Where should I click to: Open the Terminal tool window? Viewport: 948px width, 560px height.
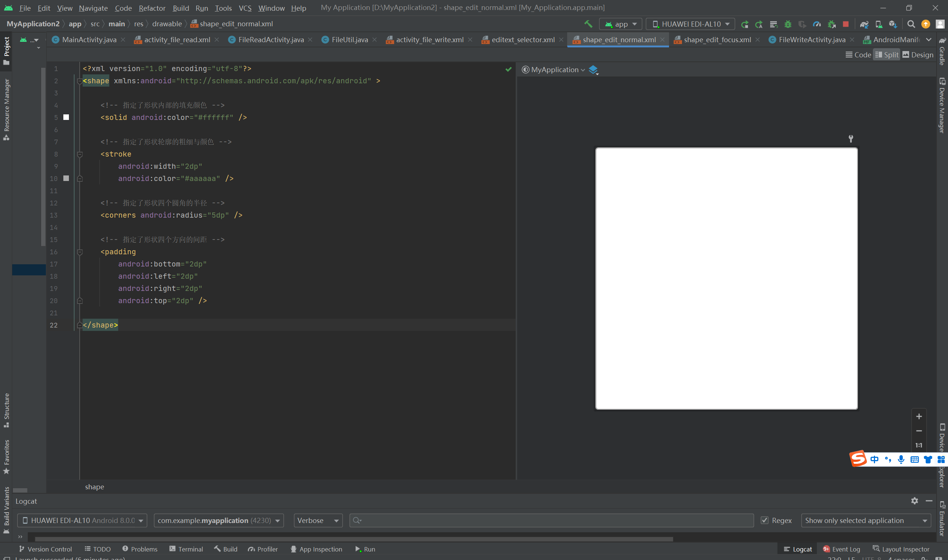[x=186, y=549]
